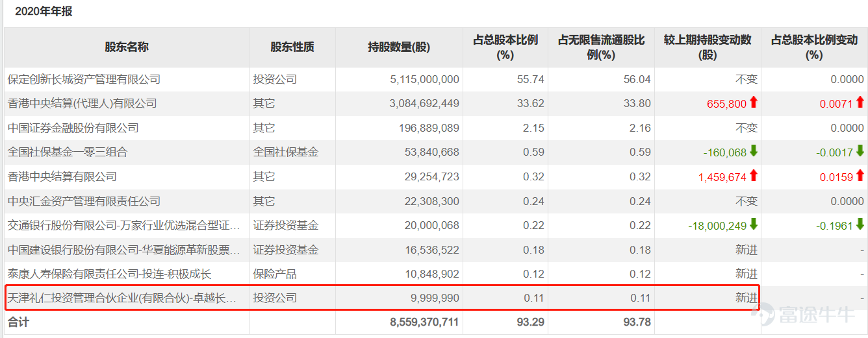Click the red up arrow beside 0.0071
The width and height of the screenshot is (868, 338).
[860, 103]
